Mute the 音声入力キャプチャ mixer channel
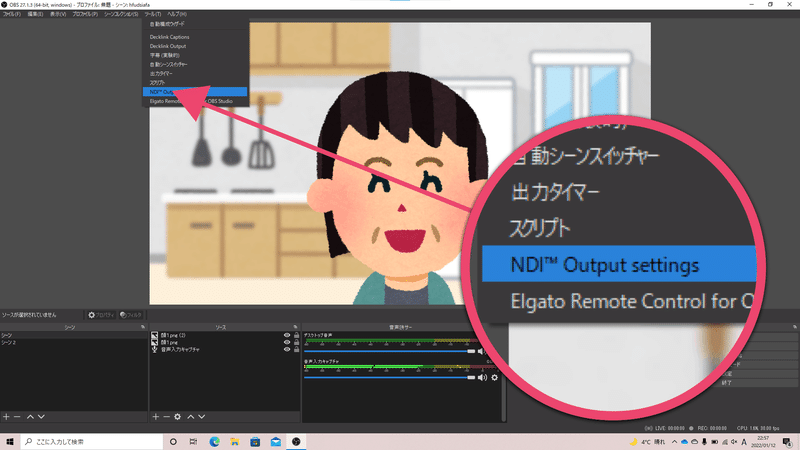Screen dimensions: 800x450 coord(482,378)
